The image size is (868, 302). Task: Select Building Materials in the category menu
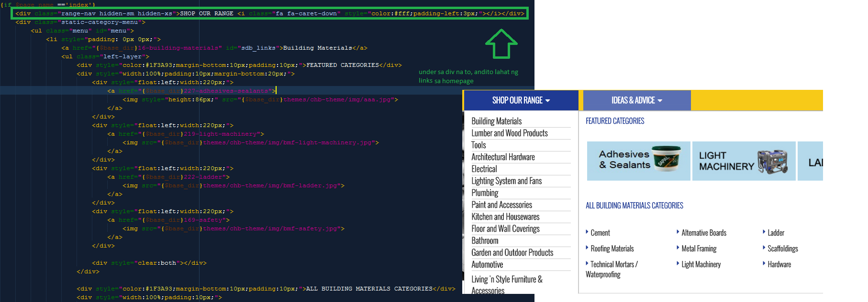[x=496, y=121]
